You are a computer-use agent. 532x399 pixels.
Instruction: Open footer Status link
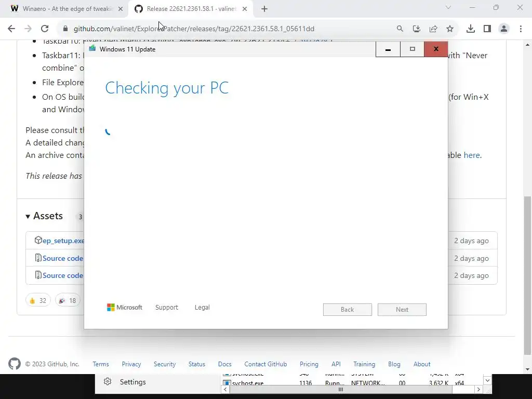pyautogui.click(x=197, y=364)
